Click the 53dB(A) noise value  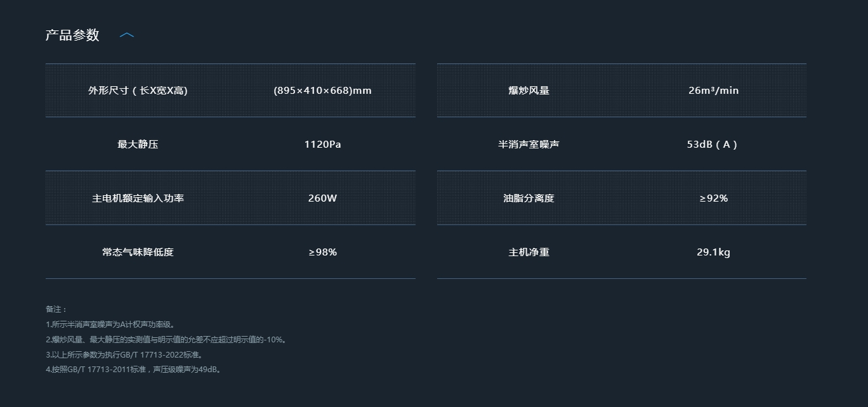click(713, 145)
